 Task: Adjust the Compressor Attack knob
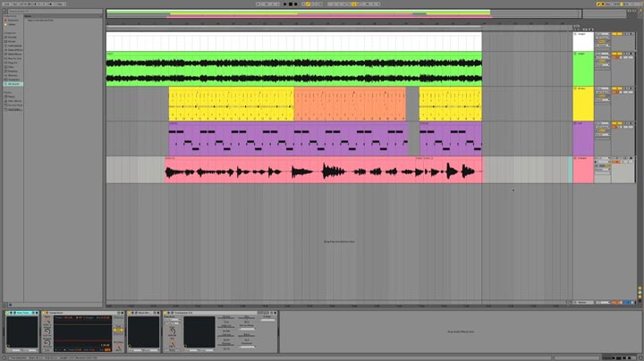pyautogui.click(x=47, y=331)
